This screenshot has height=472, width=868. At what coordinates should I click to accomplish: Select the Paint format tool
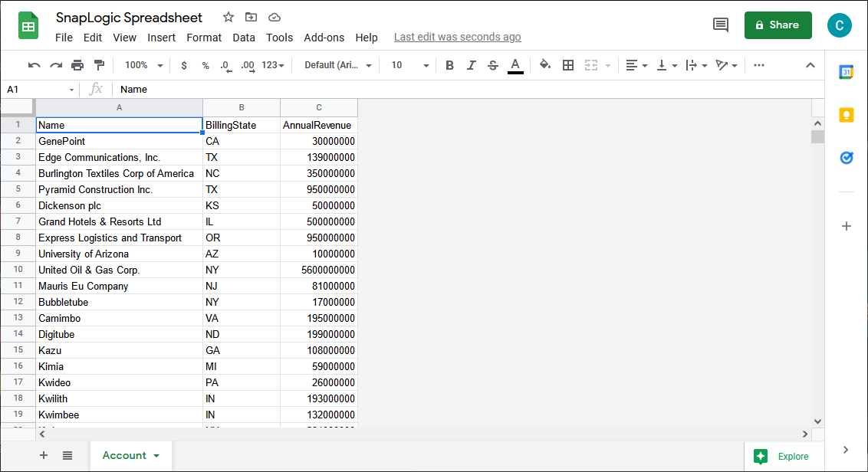coord(99,65)
